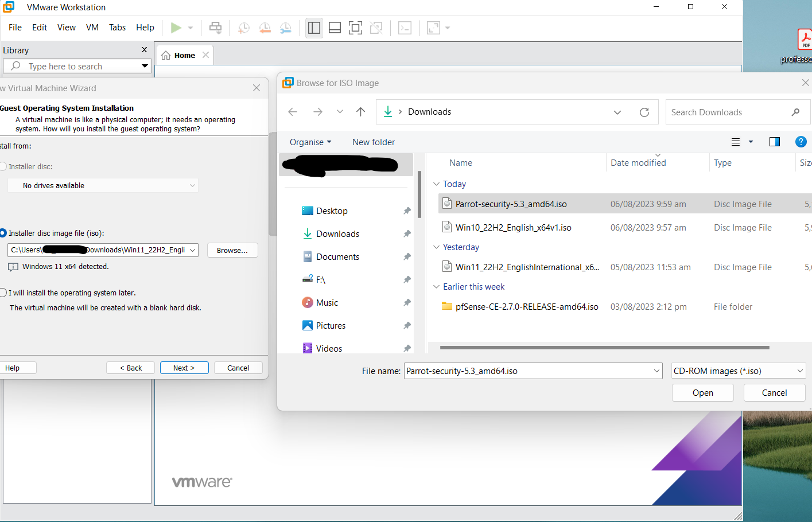Click Next > in wizard
This screenshot has height=522, width=812.
point(184,368)
